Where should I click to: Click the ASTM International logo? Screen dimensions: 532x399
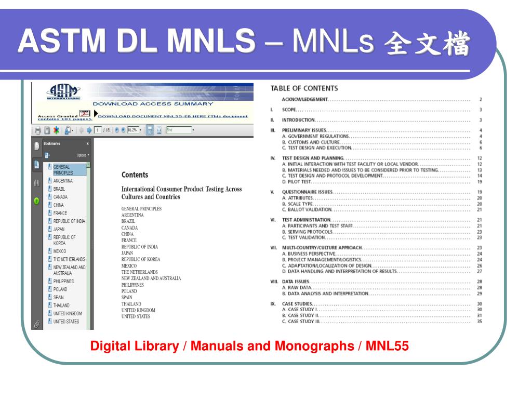63,91
